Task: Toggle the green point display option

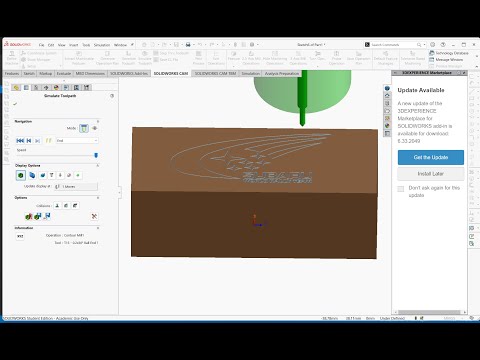Action: click(x=78, y=175)
